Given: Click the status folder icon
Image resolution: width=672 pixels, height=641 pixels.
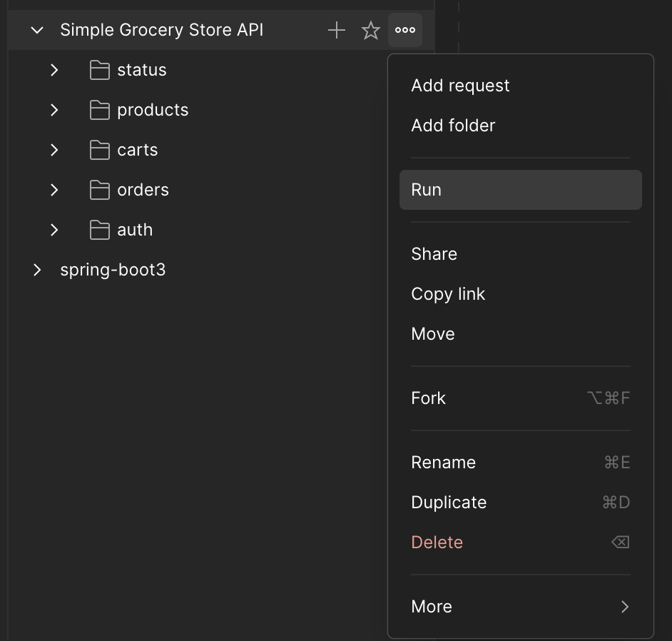Looking at the screenshot, I should tap(99, 70).
